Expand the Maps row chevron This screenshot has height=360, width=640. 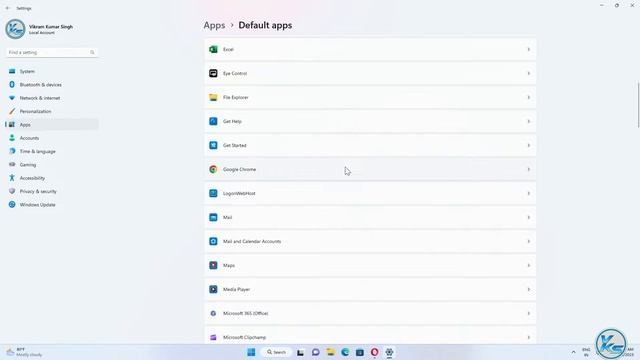(529, 265)
